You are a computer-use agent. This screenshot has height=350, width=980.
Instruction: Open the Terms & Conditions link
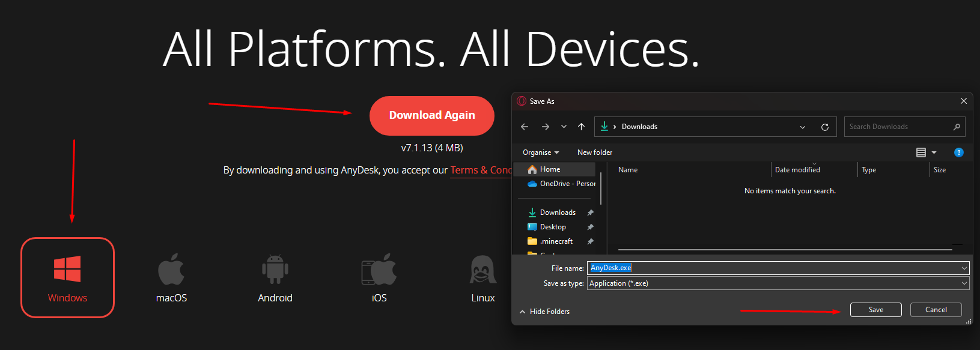point(481,170)
